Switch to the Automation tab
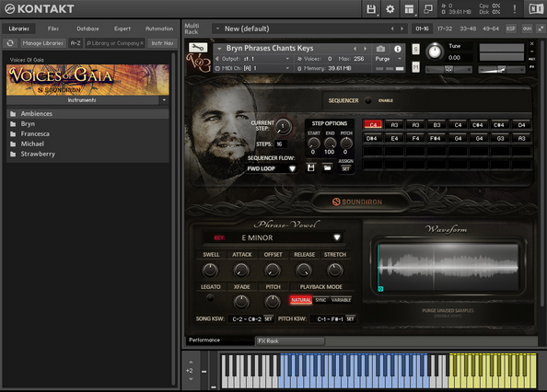547x392 pixels. click(x=159, y=29)
